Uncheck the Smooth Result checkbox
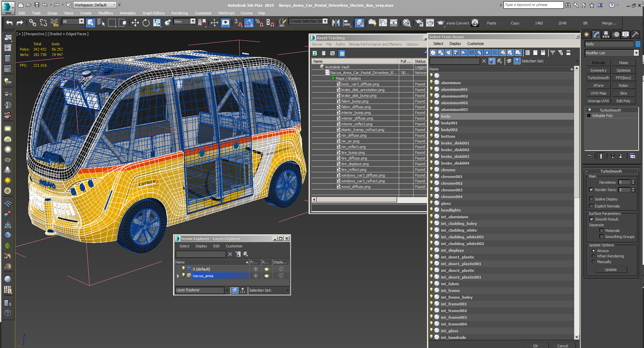The height and width of the screenshot is (348, 644). [591, 219]
